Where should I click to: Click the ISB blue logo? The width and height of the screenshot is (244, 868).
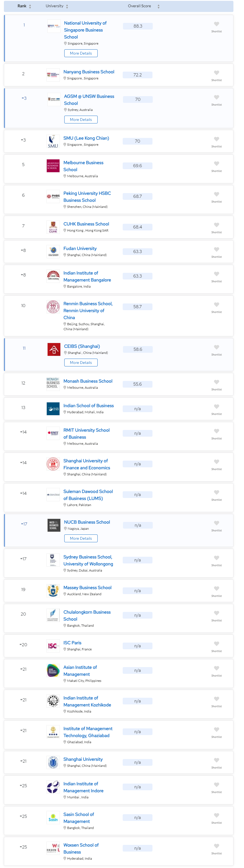coord(53,409)
